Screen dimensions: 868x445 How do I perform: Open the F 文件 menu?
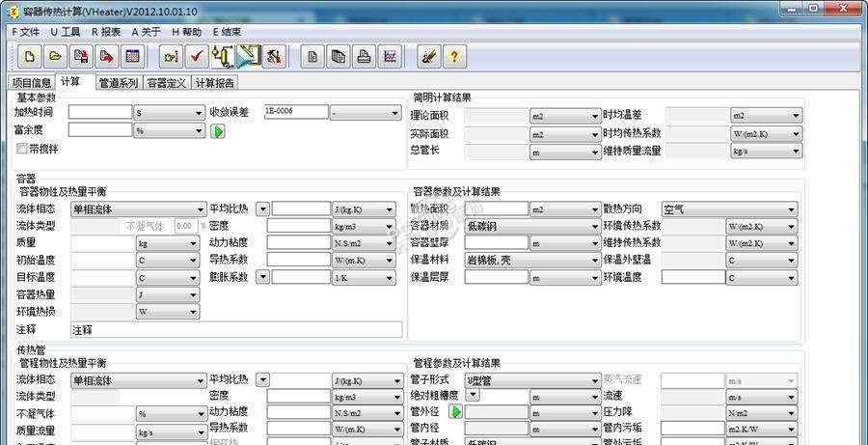26,32
